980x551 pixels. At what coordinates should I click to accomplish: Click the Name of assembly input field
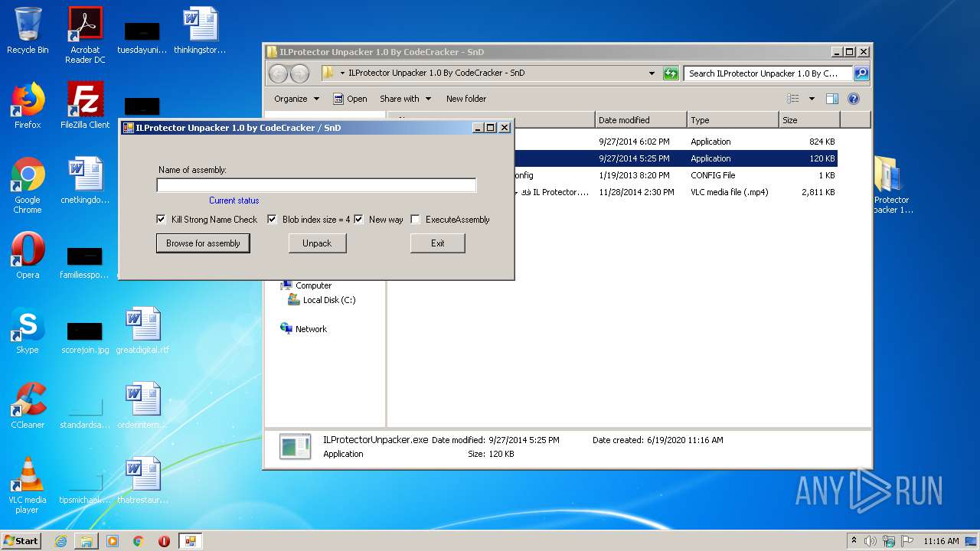point(316,185)
